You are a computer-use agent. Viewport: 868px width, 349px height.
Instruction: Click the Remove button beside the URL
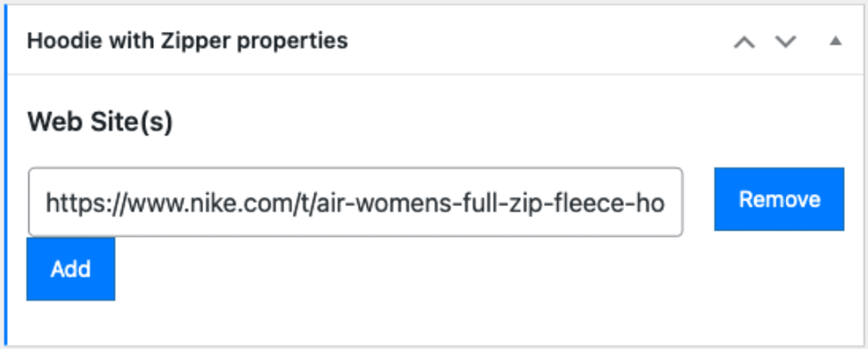pyautogui.click(x=779, y=199)
